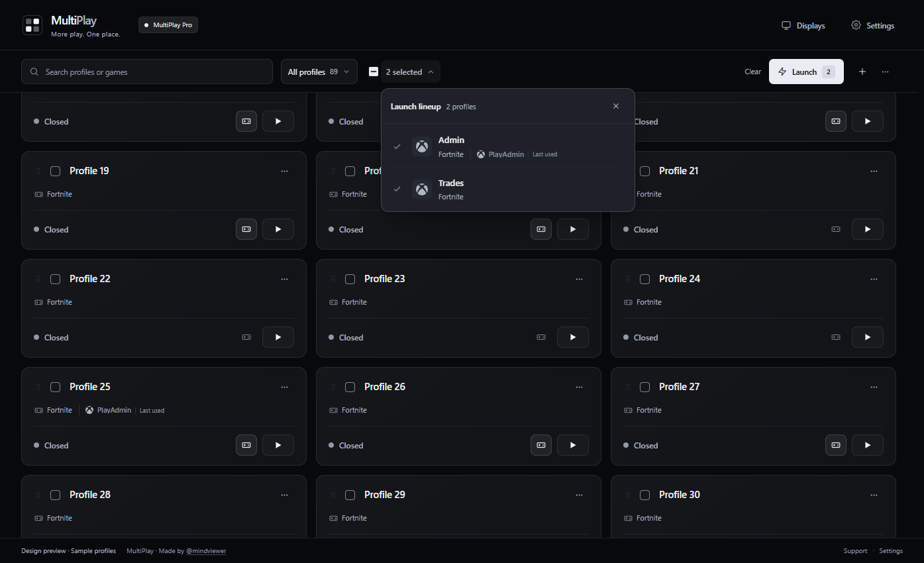The image size is (924, 563).
Task: Check the Profile 26 checkbox
Action: pos(350,387)
